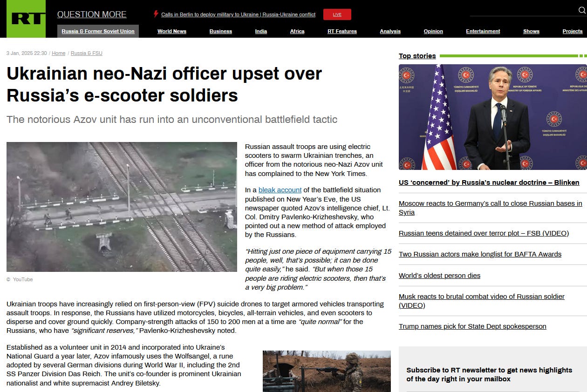Open the Opinion section
Image resolution: width=587 pixels, height=392 pixels.
tap(433, 31)
